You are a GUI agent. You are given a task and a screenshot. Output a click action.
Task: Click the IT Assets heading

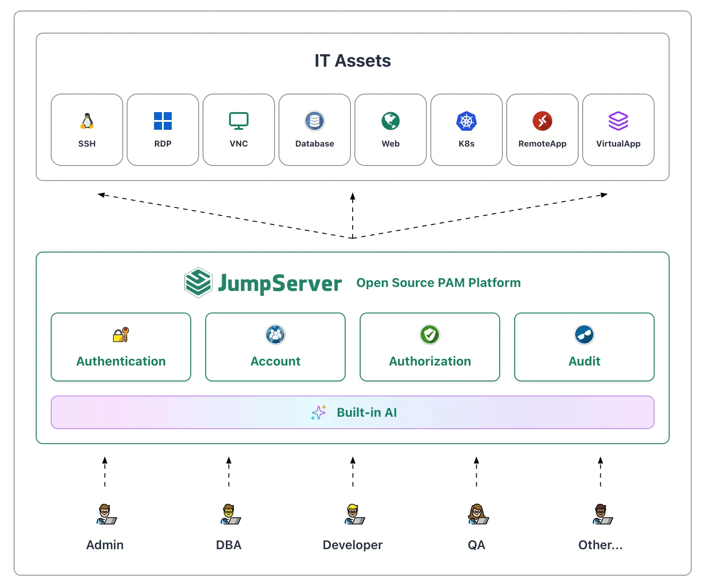coord(353,60)
